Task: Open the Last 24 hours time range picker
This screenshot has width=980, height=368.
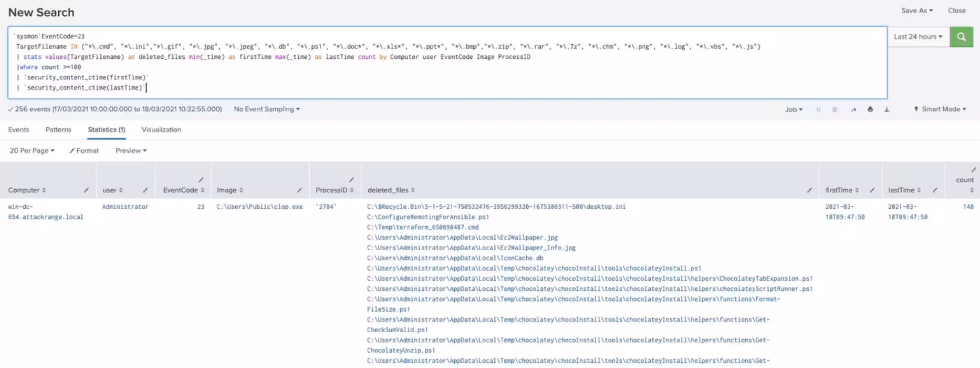Action: point(918,37)
